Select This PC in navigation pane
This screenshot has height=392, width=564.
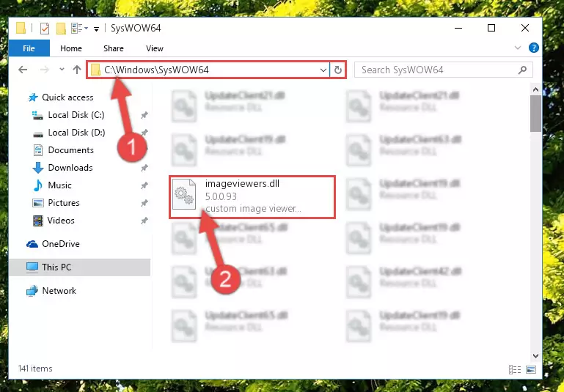[x=79, y=267]
